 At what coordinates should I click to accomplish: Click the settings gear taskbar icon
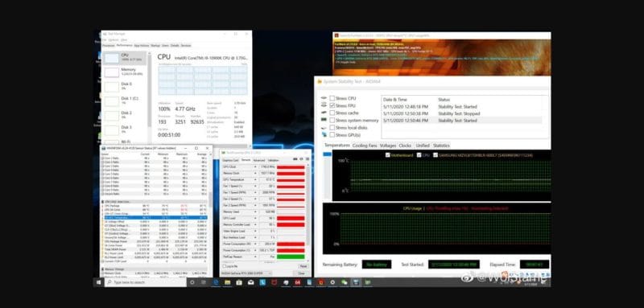(332, 282)
